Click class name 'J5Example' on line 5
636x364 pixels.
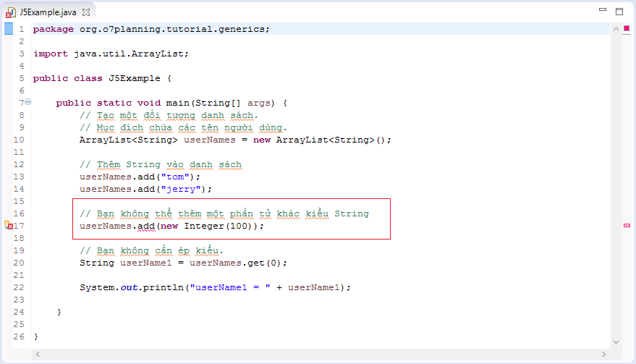[135, 78]
